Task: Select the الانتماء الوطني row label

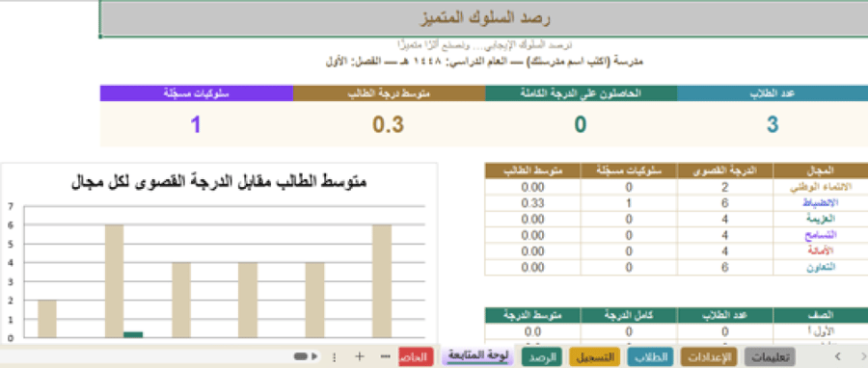Action: [821, 187]
